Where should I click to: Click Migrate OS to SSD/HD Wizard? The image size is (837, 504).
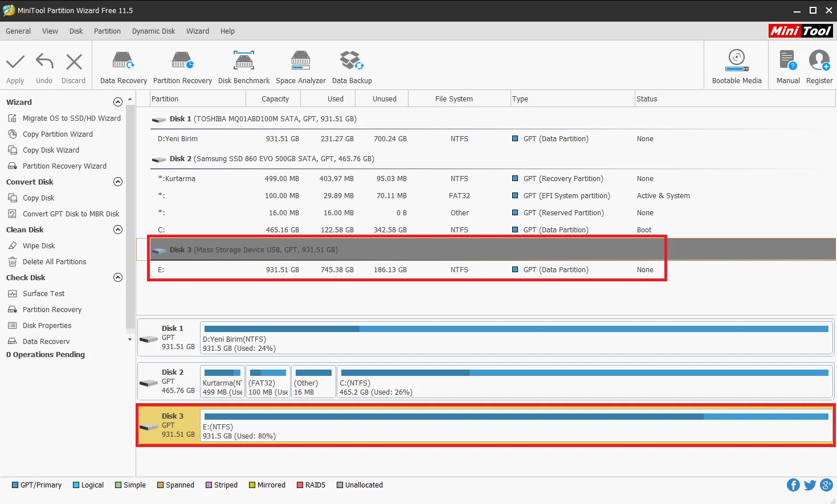[71, 118]
